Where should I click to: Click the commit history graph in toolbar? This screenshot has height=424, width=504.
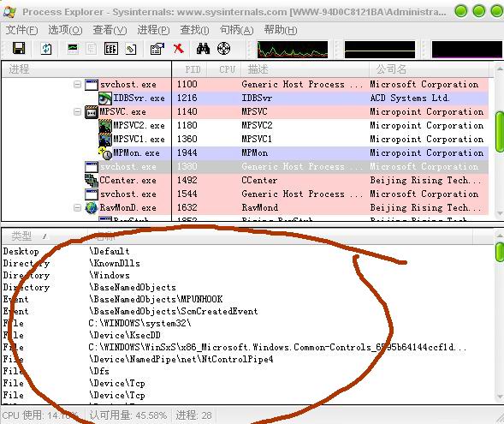[380, 50]
